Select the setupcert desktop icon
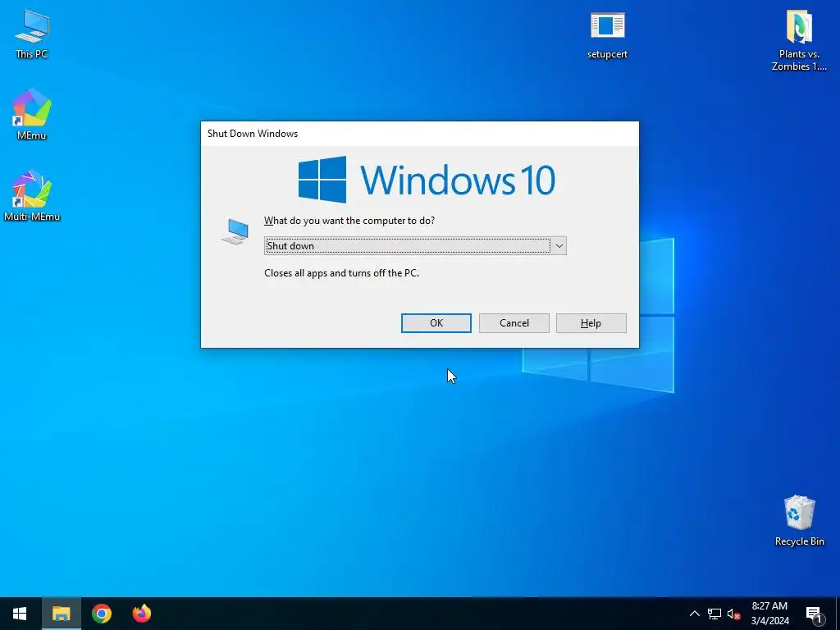Viewport: 840px width, 630px height. pos(607,34)
